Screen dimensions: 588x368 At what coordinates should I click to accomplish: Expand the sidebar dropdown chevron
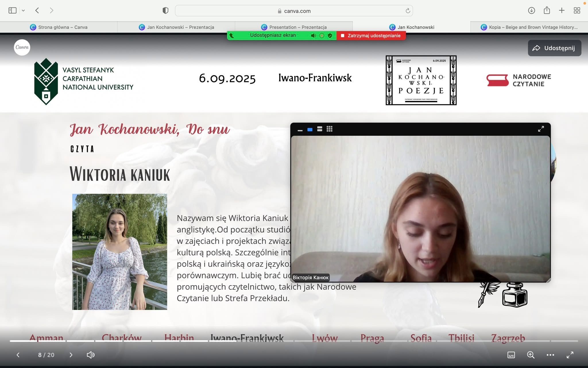point(23,11)
